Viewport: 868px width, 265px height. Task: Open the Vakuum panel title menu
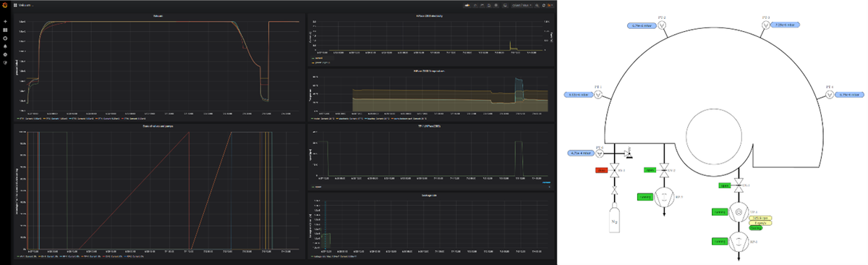coord(158,16)
